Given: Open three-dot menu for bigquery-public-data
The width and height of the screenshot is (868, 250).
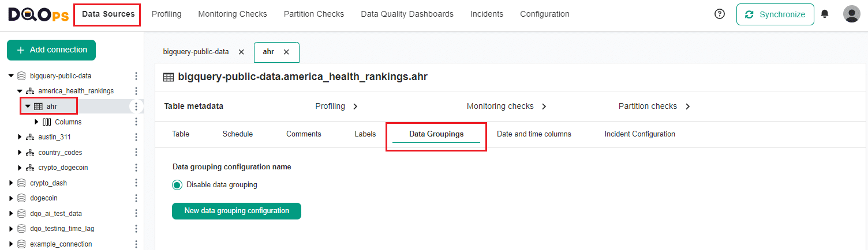Looking at the screenshot, I should [136, 76].
